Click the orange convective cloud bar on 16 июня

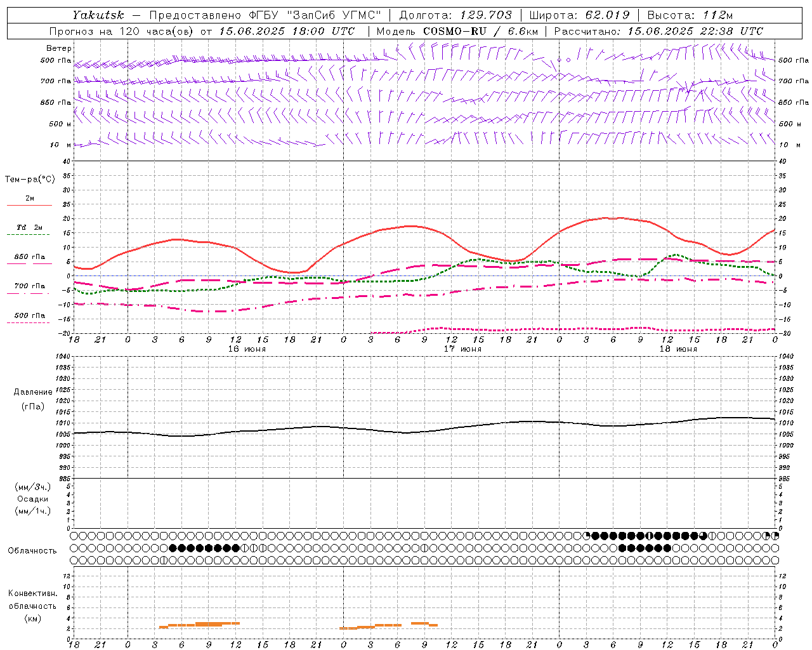[200, 625]
